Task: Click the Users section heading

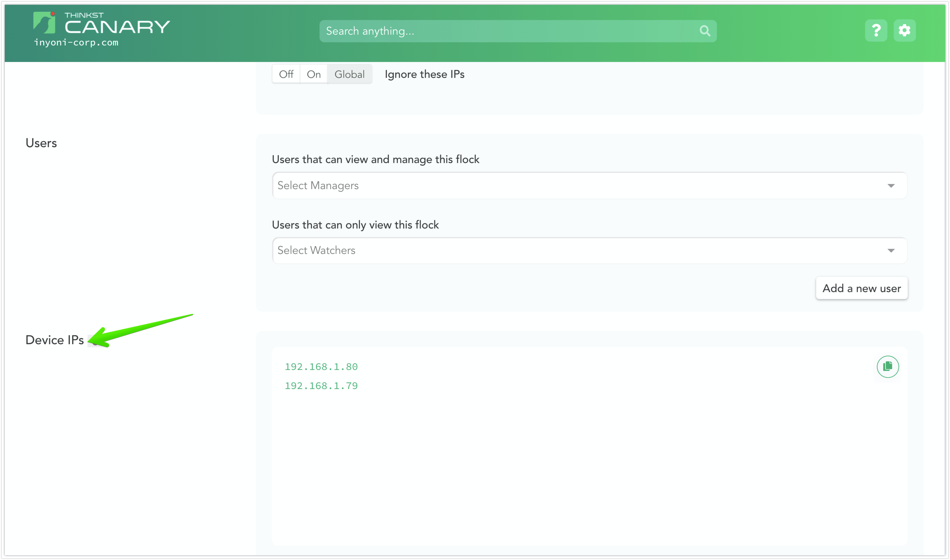Action: [x=41, y=143]
